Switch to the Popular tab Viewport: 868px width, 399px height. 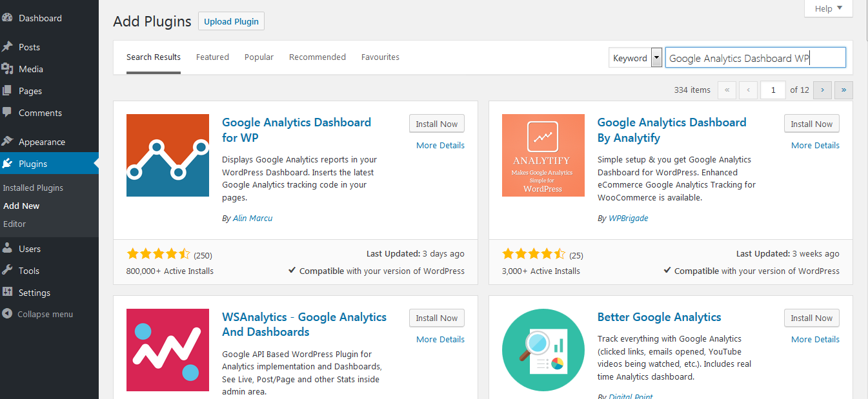(259, 57)
